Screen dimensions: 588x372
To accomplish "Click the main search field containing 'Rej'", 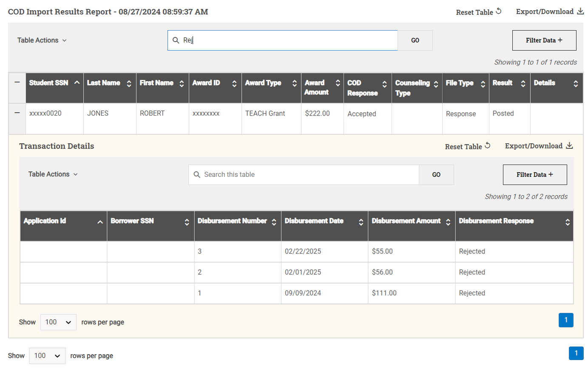I will (283, 40).
